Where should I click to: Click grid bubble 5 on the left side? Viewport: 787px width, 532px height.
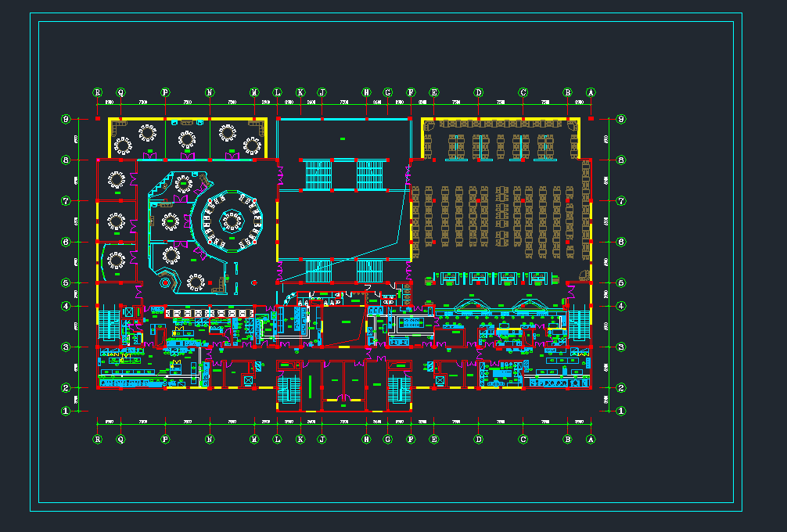click(66, 282)
